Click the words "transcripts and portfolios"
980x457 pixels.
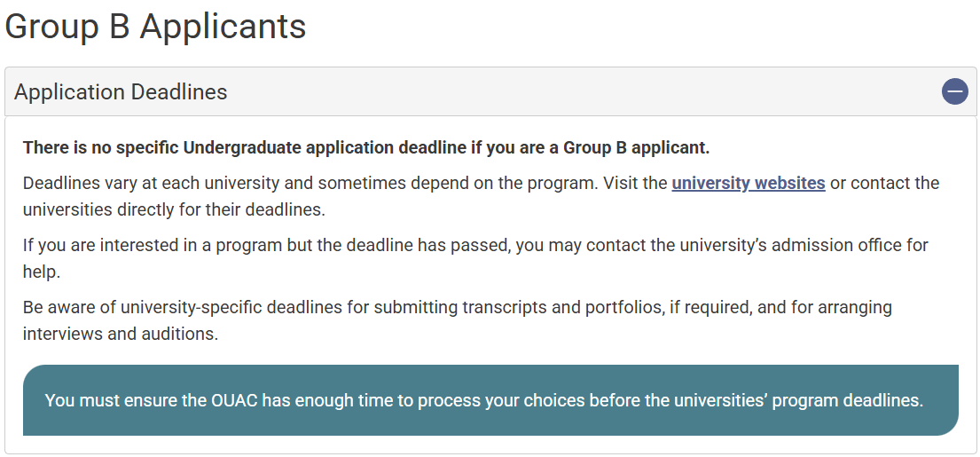555,308
